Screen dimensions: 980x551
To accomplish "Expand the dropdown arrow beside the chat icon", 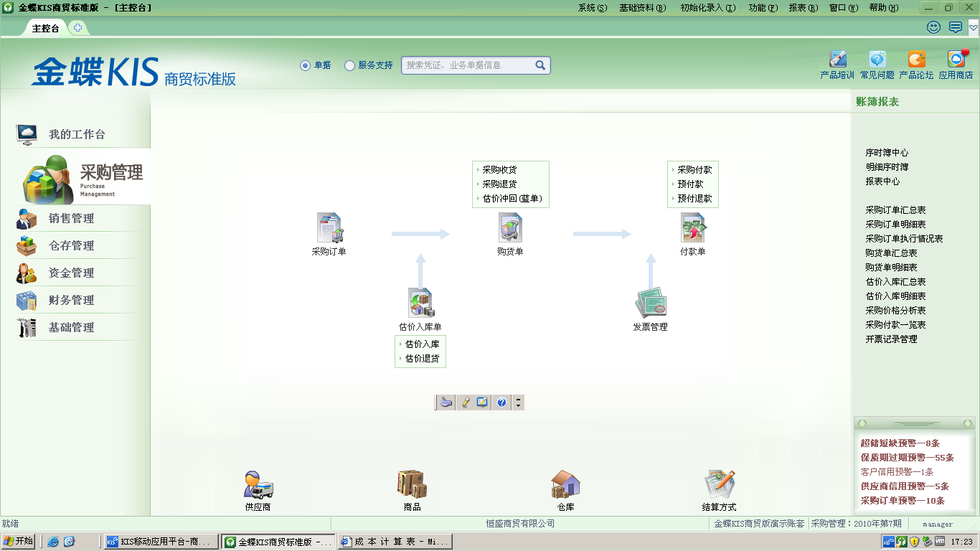I will coord(973,27).
